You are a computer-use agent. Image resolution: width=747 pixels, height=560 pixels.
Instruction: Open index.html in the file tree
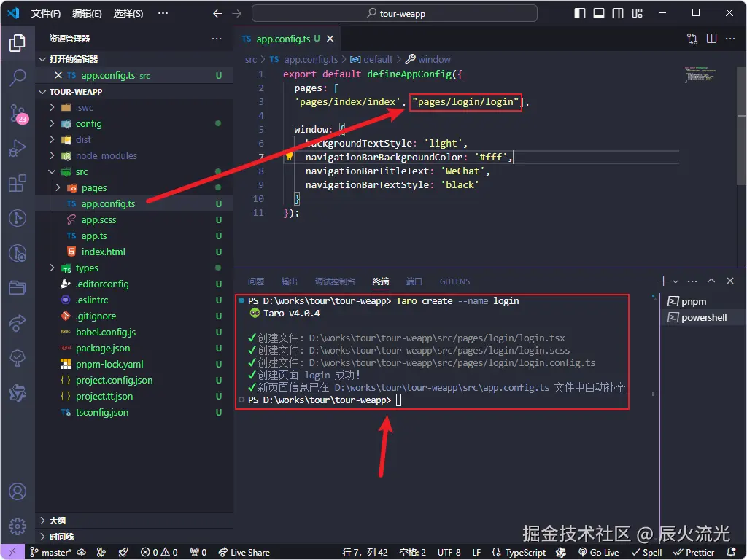tap(104, 252)
